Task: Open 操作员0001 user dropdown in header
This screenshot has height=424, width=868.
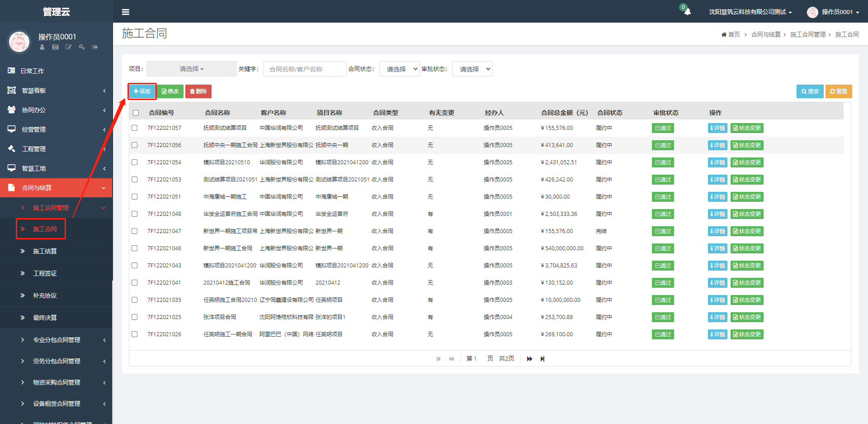Action: tap(840, 12)
